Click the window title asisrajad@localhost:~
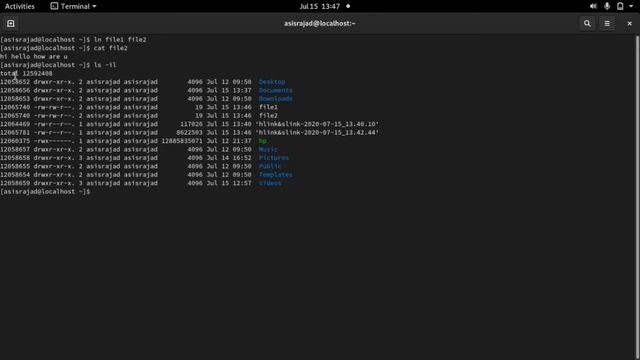This screenshot has width=640, height=360. pos(320,24)
